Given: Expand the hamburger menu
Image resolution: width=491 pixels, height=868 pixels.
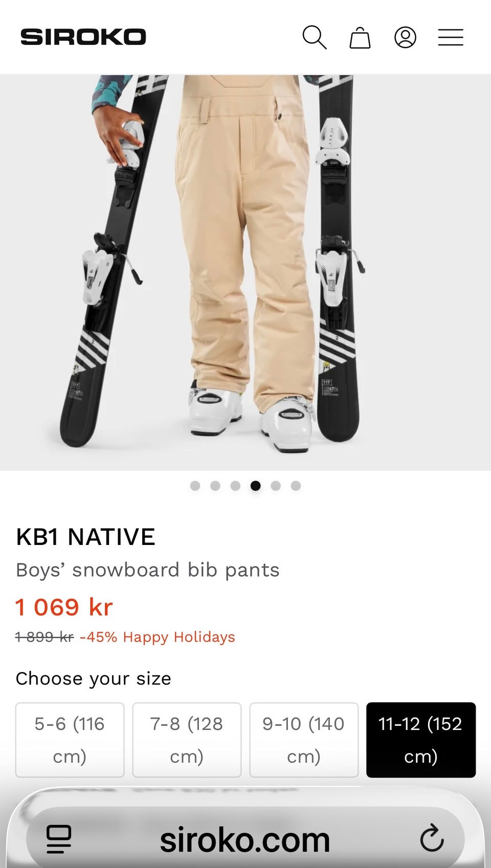Looking at the screenshot, I should pyautogui.click(x=451, y=37).
